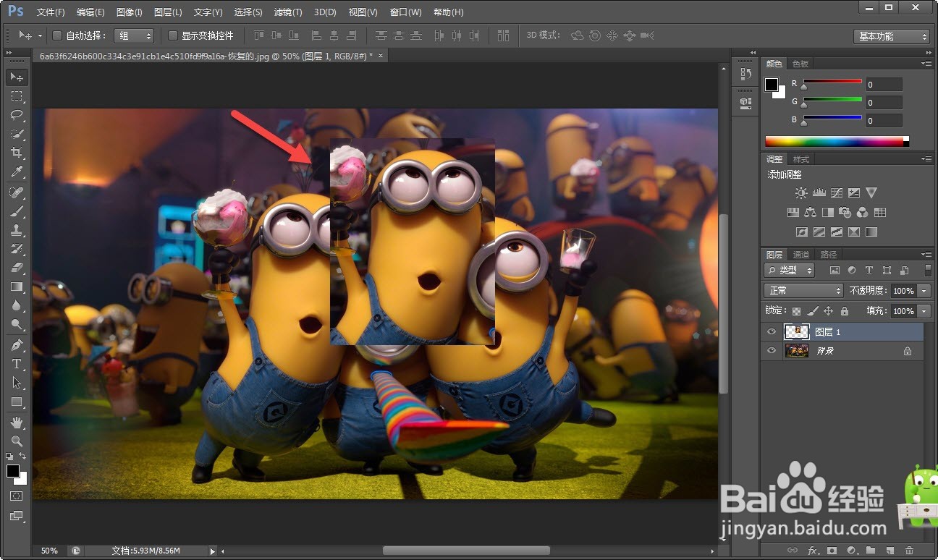This screenshot has height=560, width=938.
Task: Toggle lock image pixels brush icon
Action: (x=813, y=311)
